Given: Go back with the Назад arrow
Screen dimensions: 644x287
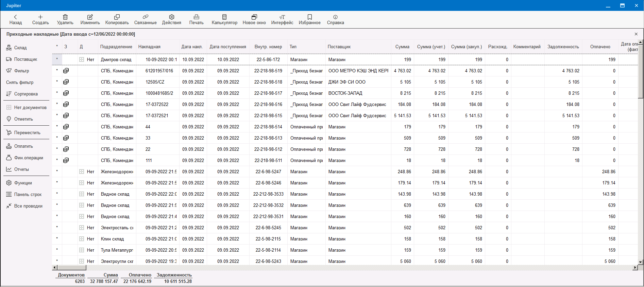Looking at the screenshot, I should tap(15, 19).
